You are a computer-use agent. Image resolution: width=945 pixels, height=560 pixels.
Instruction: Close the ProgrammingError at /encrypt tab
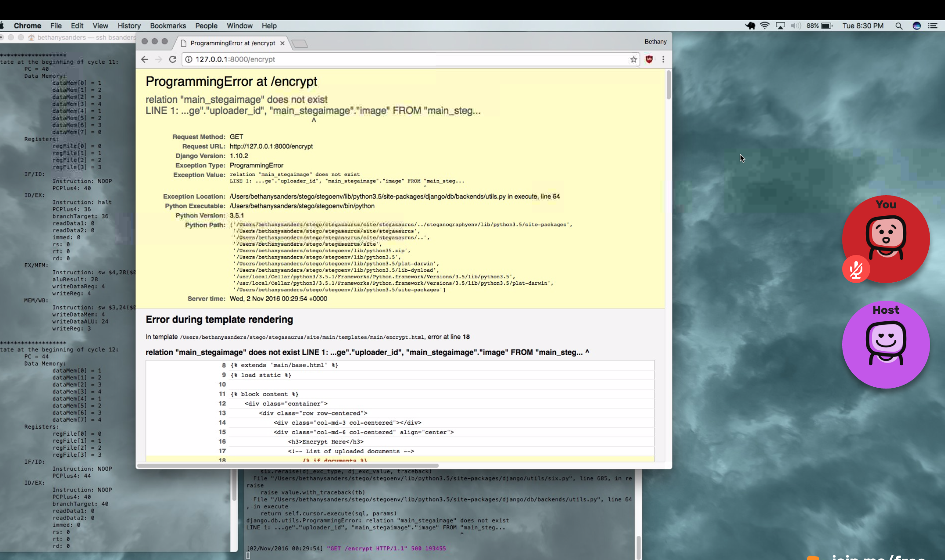pos(282,43)
